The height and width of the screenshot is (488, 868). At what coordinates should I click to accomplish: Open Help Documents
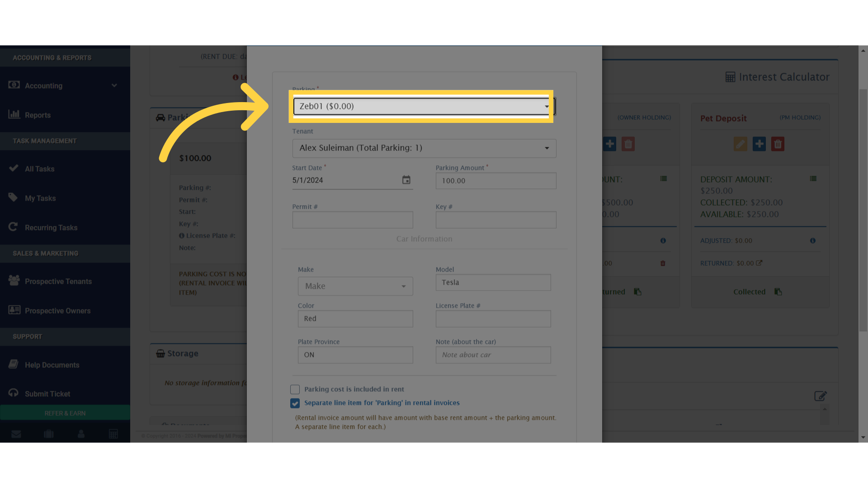click(x=65, y=365)
